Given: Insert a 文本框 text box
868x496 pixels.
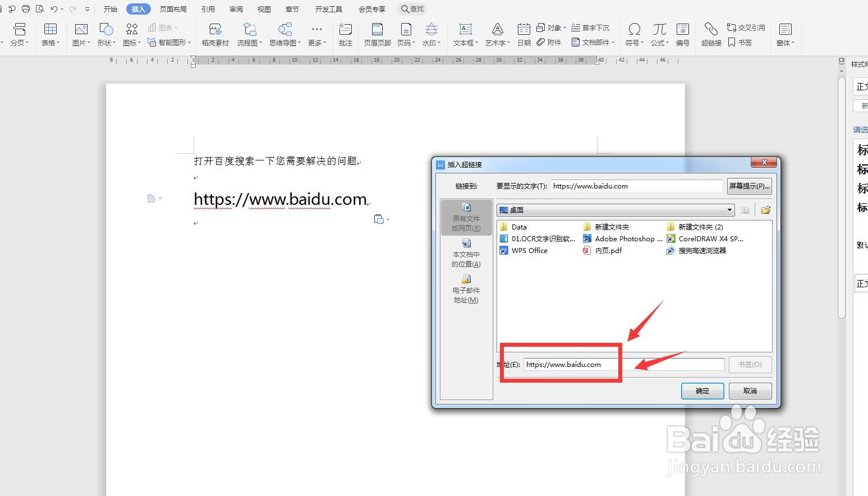Looking at the screenshot, I should pyautogui.click(x=465, y=34).
